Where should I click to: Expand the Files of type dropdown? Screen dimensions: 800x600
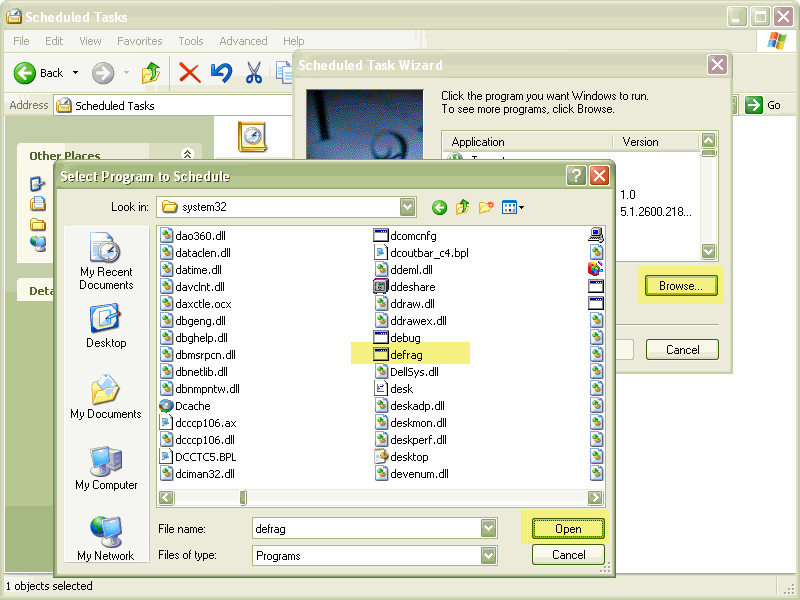pos(488,556)
